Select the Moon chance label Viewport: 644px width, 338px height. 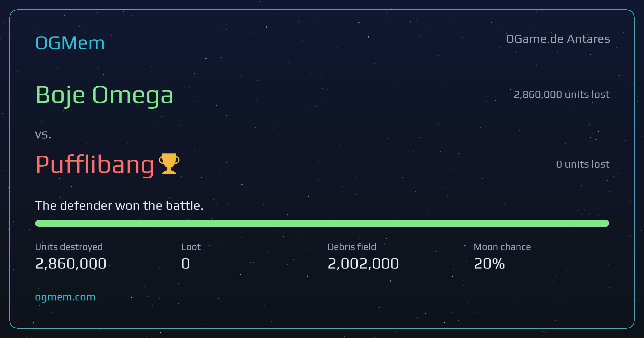502,247
